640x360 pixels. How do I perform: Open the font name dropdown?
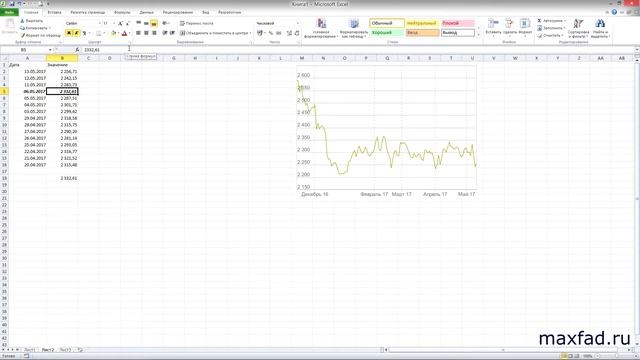point(99,23)
